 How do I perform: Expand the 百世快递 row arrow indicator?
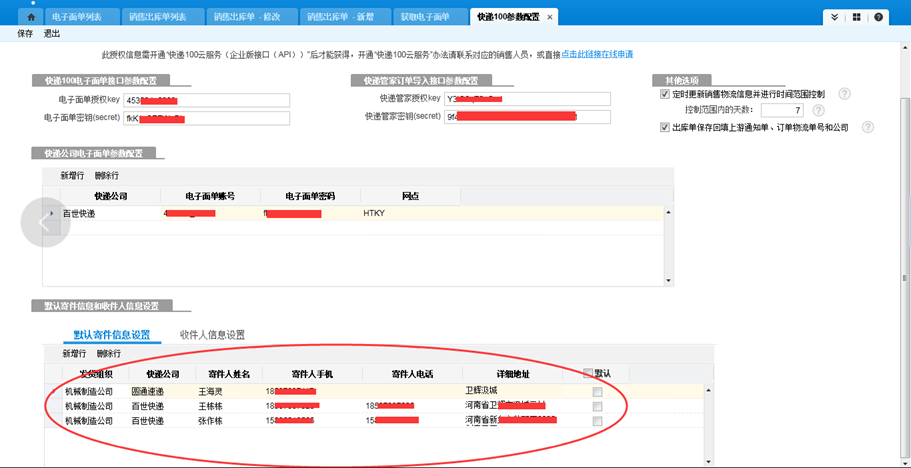point(52,213)
